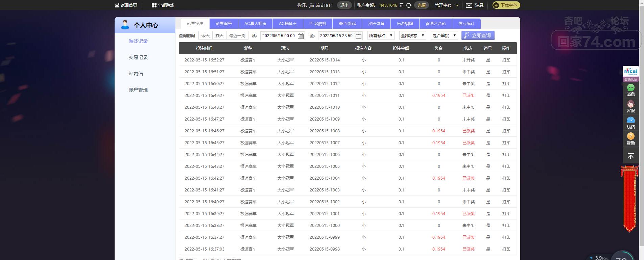The height and width of the screenshot is (260, 644).
Task: Select the 今天 quick date filter
Action: [x=206, y=35]
